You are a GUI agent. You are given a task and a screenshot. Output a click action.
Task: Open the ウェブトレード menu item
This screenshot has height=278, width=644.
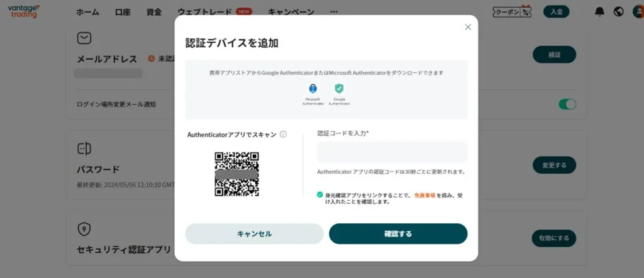pyautogui.click(x=204, y=12)
